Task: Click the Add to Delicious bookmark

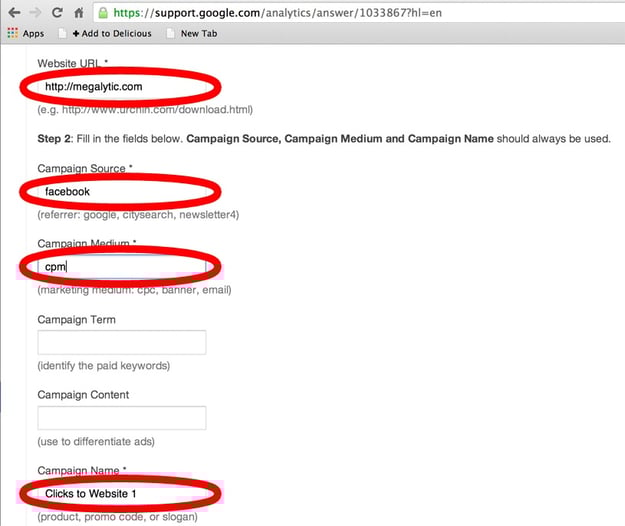Action: [x=106, y=33]
